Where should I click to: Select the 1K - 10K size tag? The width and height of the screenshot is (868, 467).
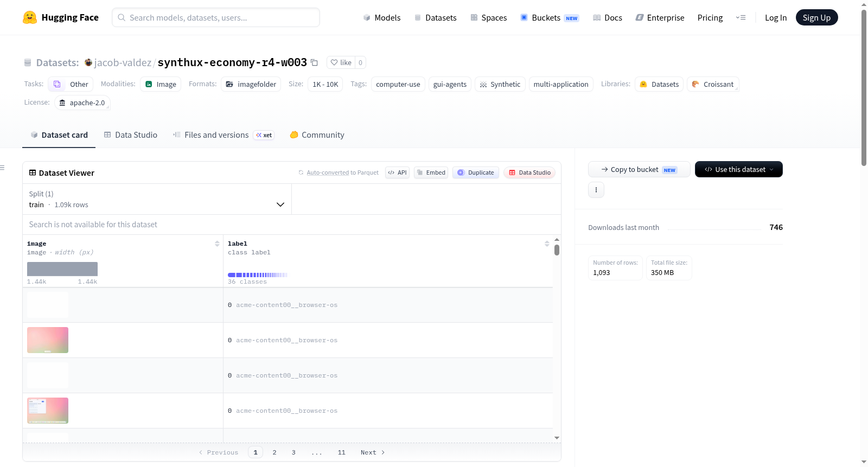[x=325, y=84]
